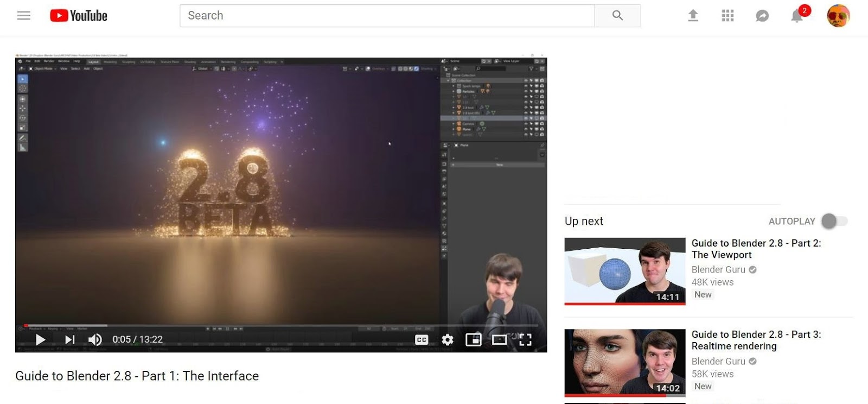Viewport: 868px width, 404px height.
Task: Open the YouTube guide hamburger menu
Action: click(24, 16)
